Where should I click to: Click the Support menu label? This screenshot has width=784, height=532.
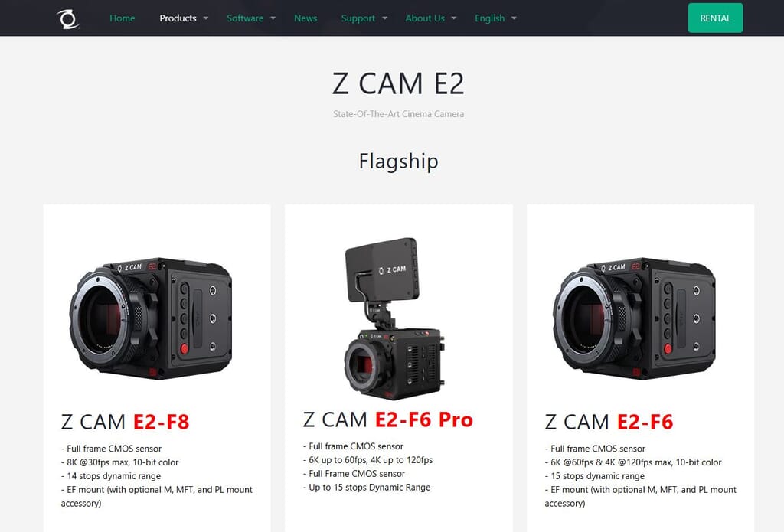pyautogui.click(x=358, y=18)
